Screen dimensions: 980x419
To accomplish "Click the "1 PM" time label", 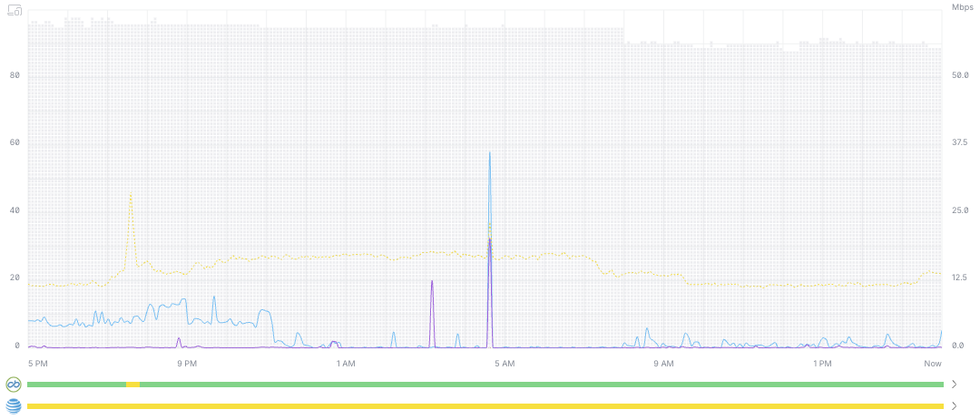I will [x=822, y=363].
